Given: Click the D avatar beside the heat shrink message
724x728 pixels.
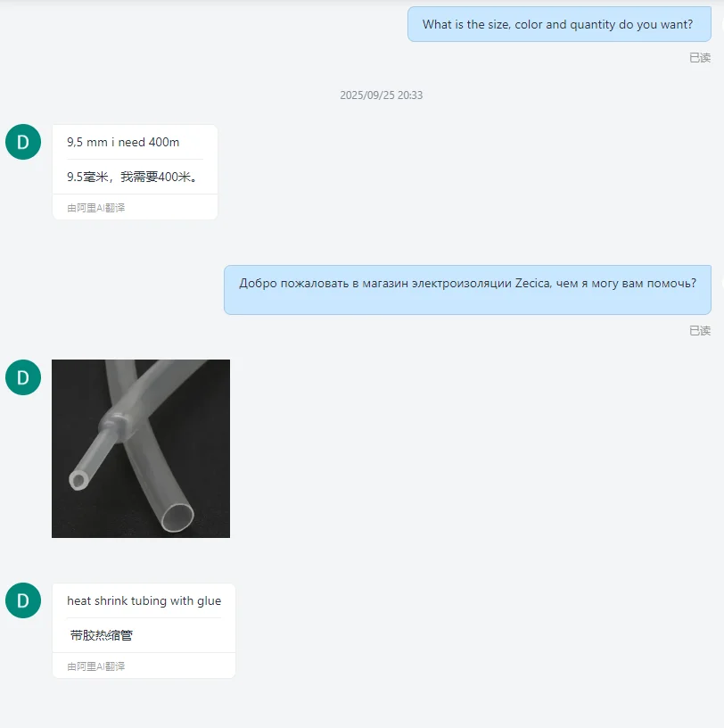Looking at the screenshot, I should (x=23, y=600).
